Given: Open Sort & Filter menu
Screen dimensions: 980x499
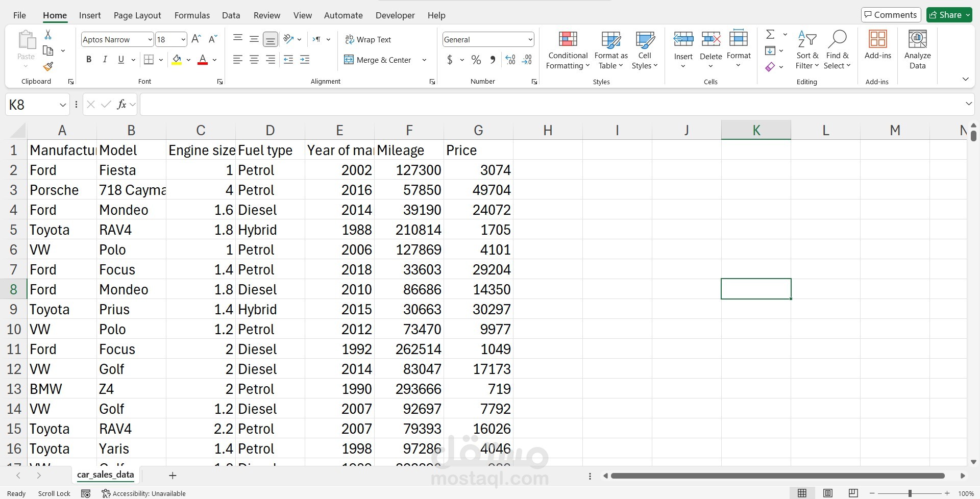Looking at the screenshot, I should pyautogui.click(x=807, y=49).
